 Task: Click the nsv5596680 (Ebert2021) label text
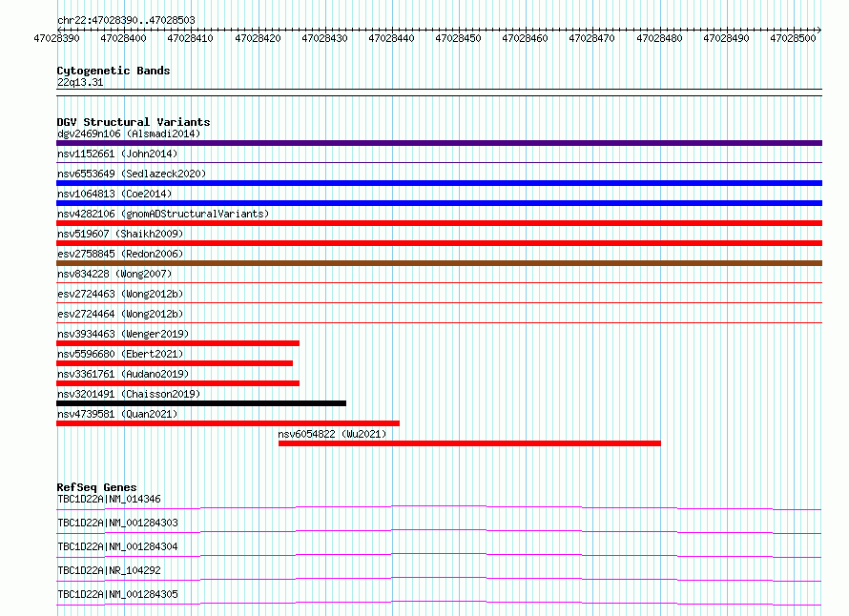click(x=120, y=354)
